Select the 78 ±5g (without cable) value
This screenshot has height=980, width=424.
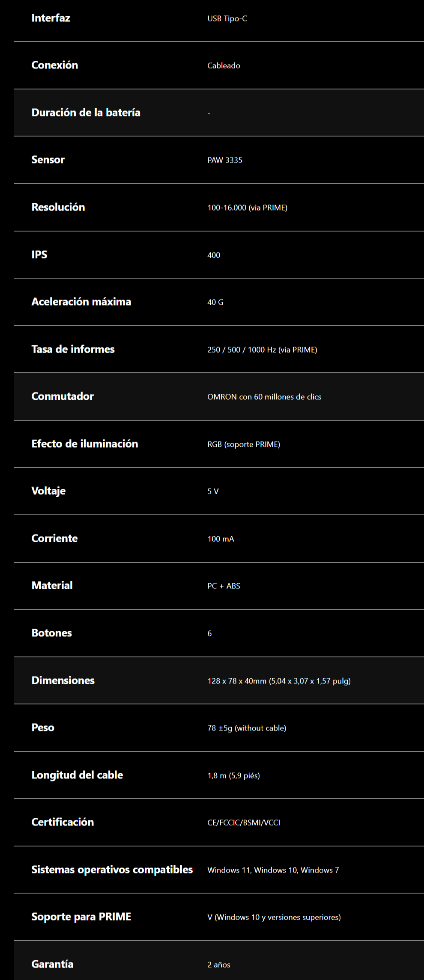point(247,728)
